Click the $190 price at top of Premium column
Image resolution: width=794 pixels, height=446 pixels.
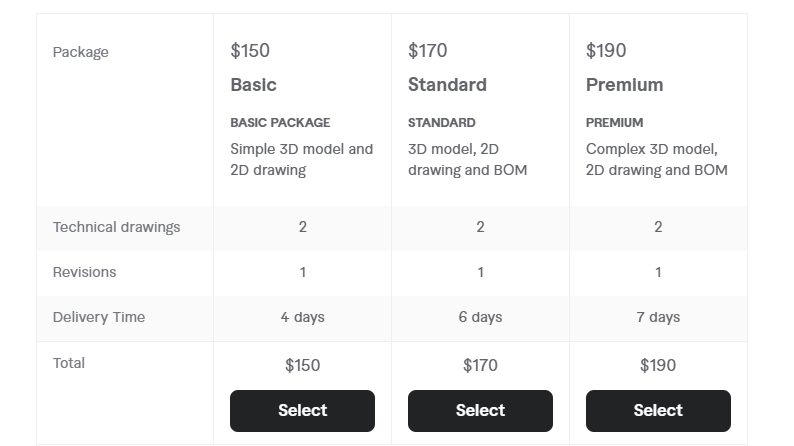(606, 51)
